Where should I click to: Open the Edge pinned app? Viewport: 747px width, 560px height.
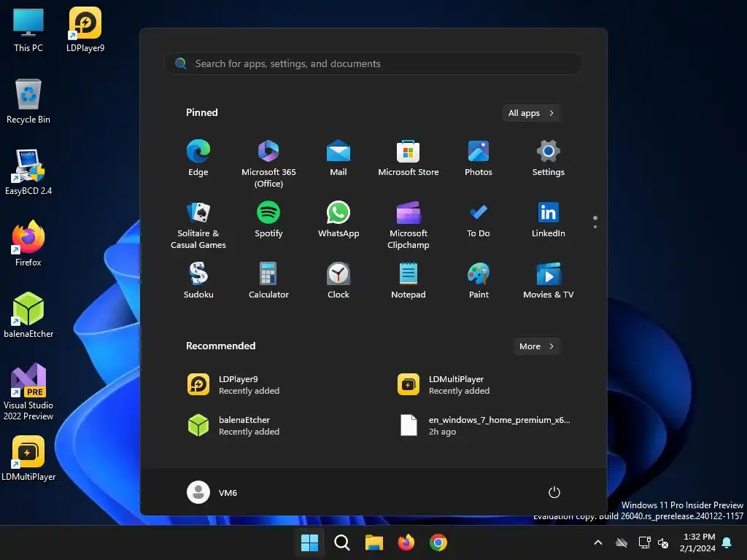[198, 158]
